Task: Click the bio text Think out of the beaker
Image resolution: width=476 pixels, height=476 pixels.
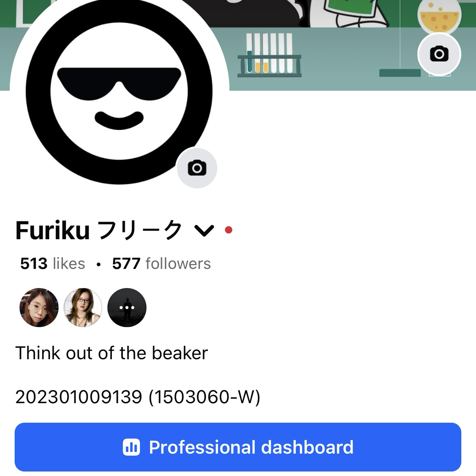Action: pyautogui.click(x=111, y=353)
